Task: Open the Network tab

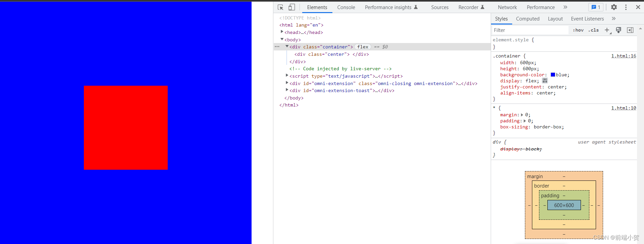Action: pos(507,7)
